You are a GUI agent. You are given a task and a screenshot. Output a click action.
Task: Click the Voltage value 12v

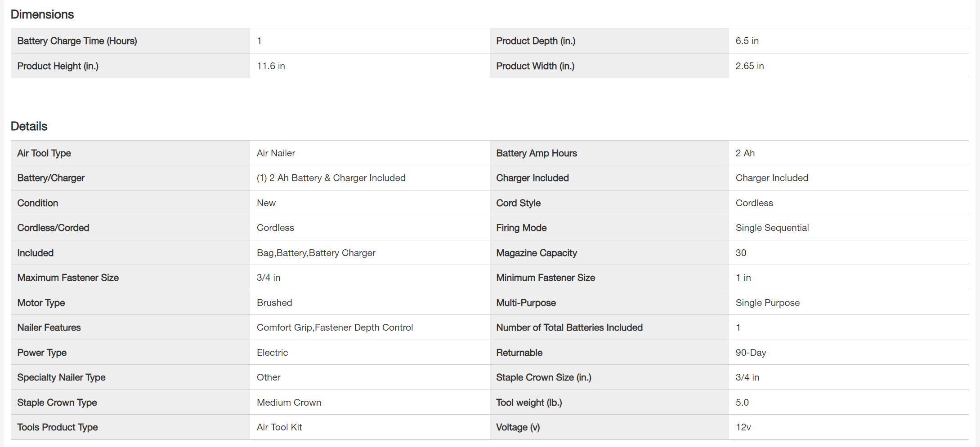click(743, 427)
